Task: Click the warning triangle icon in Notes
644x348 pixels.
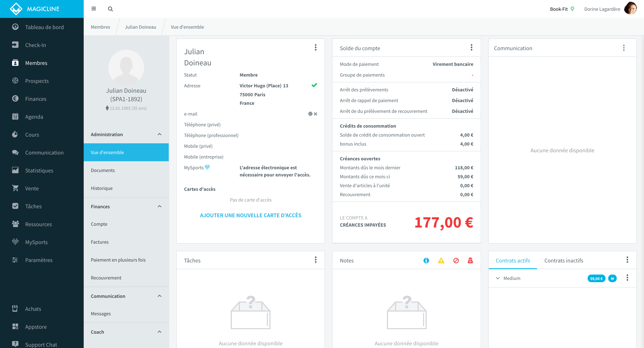Action: [x=441, y=260]
